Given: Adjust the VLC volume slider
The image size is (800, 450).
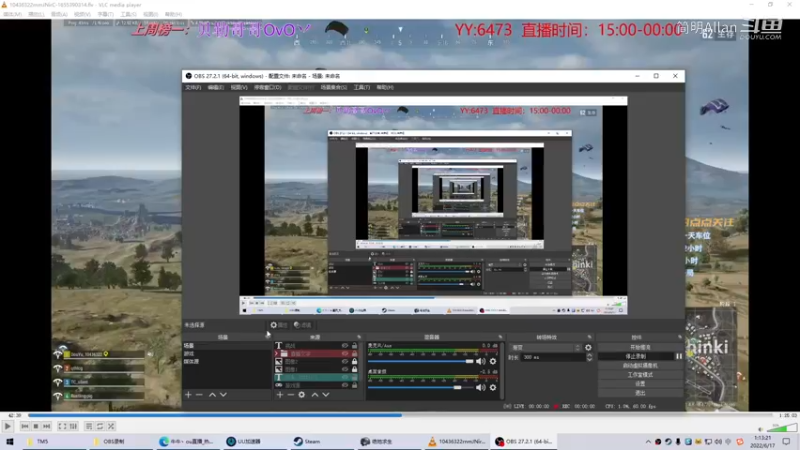Looking at the screenshot, I should tap(782, 428).
